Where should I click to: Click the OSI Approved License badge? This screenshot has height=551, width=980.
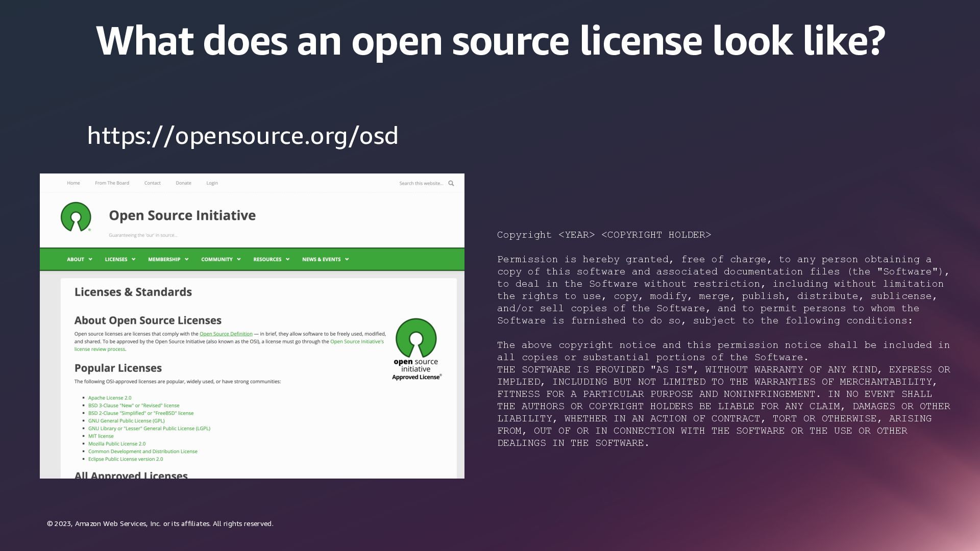coord(416,349)
